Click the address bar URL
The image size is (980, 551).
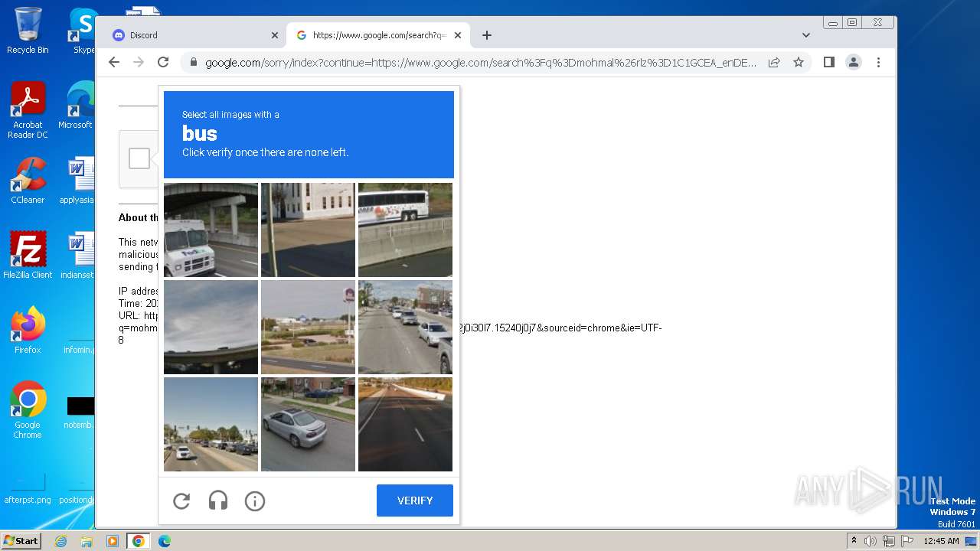[481, 63]
